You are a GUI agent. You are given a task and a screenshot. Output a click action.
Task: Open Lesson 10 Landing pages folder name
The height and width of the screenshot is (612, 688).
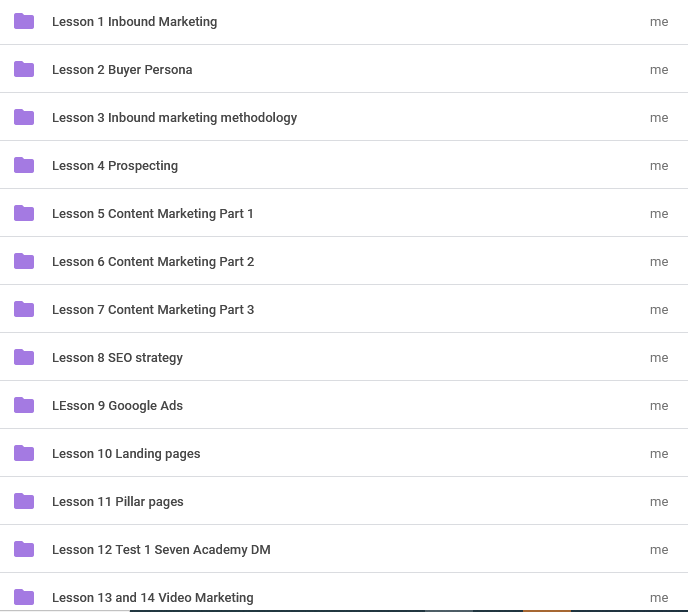(x=126, y=453)
